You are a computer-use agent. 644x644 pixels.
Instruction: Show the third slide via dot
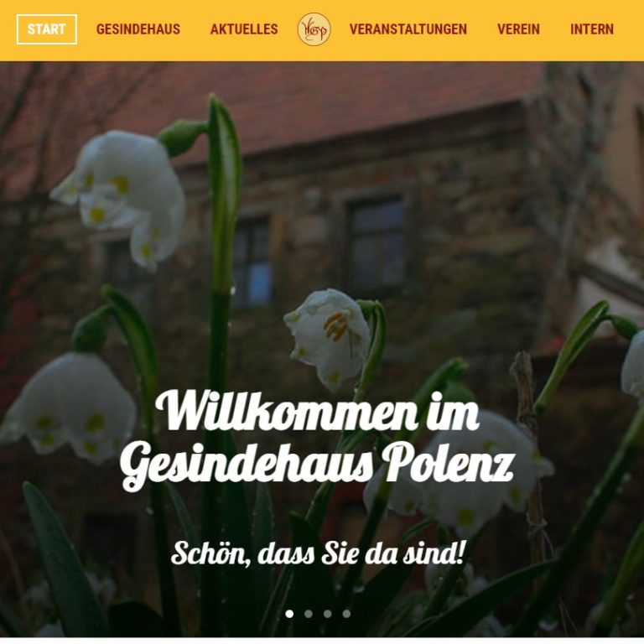(327, 614)
